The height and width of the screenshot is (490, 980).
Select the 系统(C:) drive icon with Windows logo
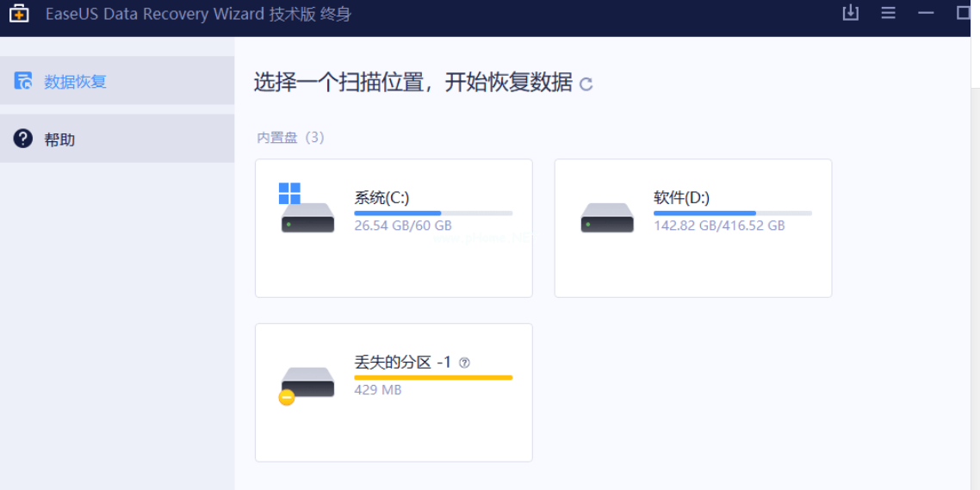coord(307,209)
